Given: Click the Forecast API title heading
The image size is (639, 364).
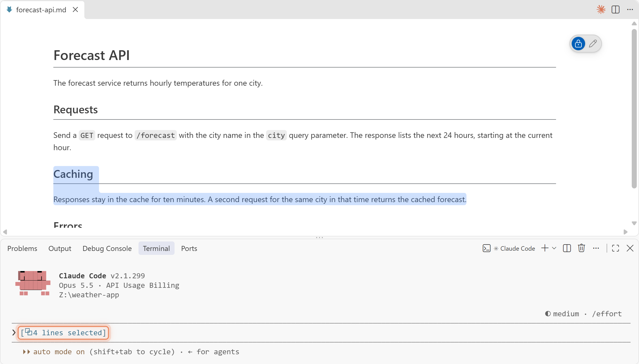Looking at the screenshot, I should pos(92,55).
